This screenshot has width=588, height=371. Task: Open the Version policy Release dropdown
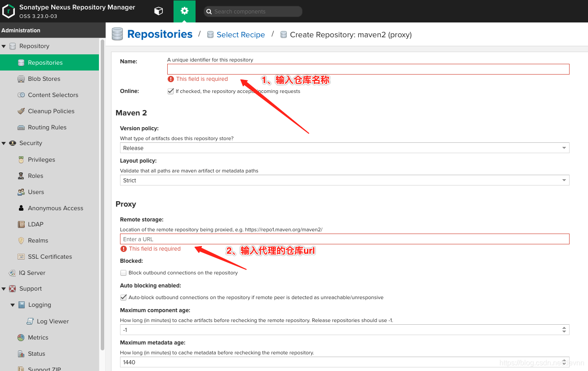point(344,148)
